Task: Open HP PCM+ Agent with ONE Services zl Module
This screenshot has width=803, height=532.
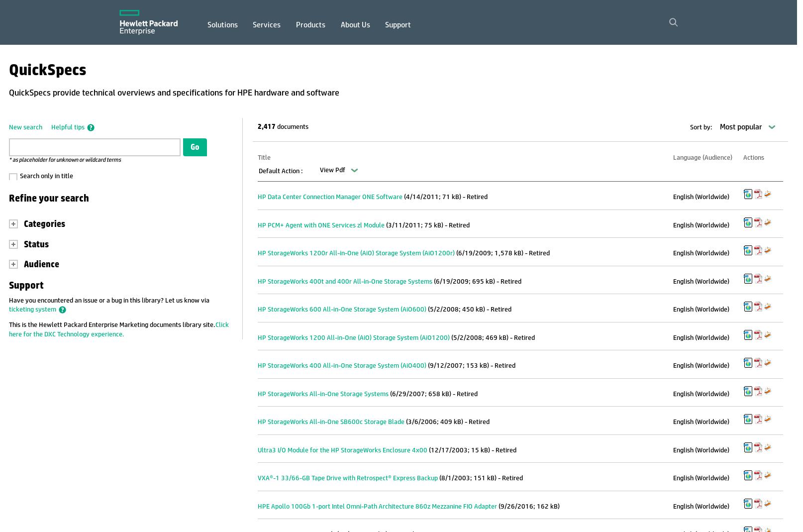Action: [x=321, y=225]
